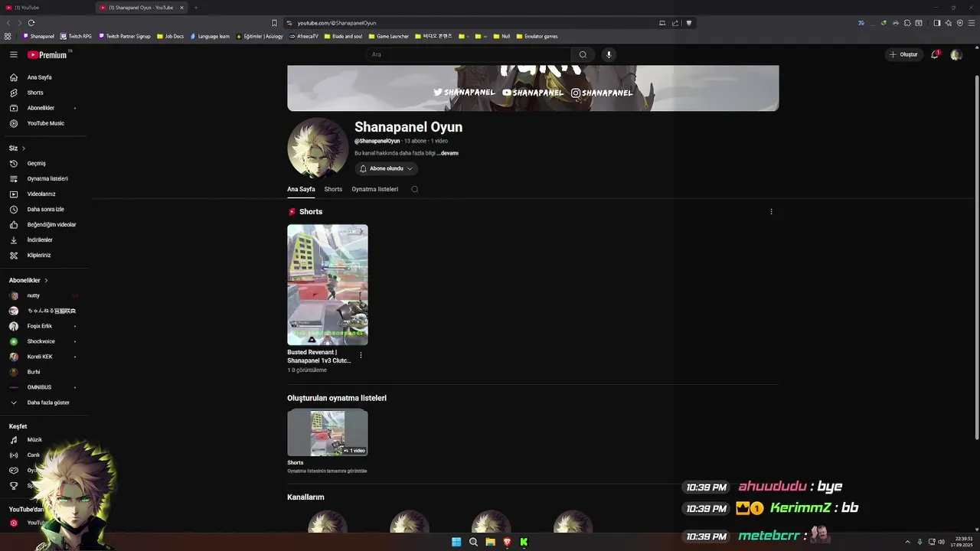Click the browser bookmark page icon

pos(274,23)
